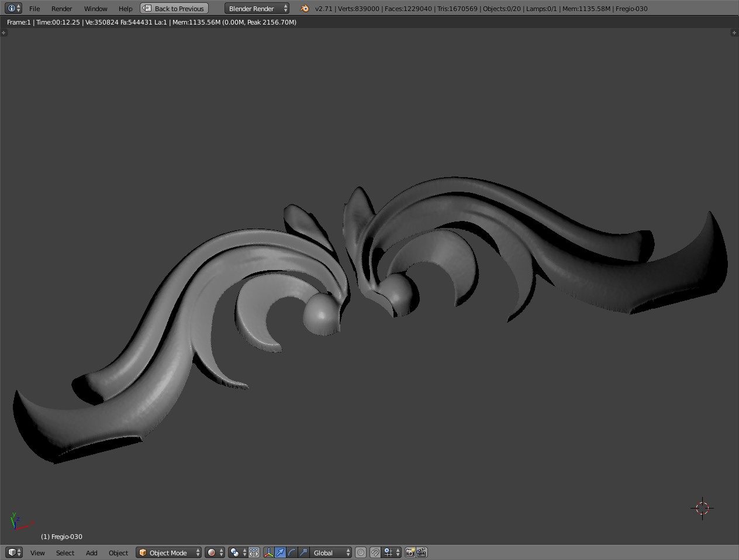Click the render animation clapper icon
The image size is (739, 560).
point(422,552)
